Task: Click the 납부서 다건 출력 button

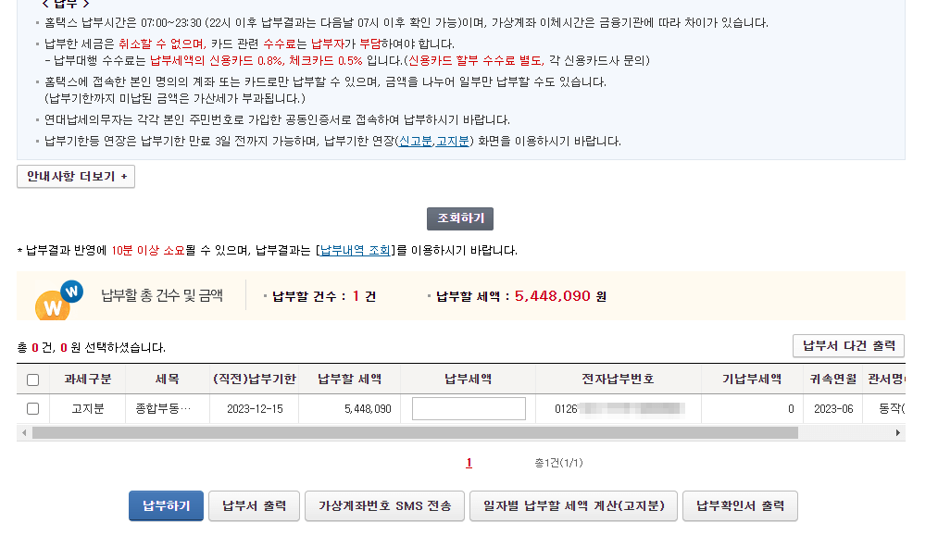Action: click(x=847, y=345)
